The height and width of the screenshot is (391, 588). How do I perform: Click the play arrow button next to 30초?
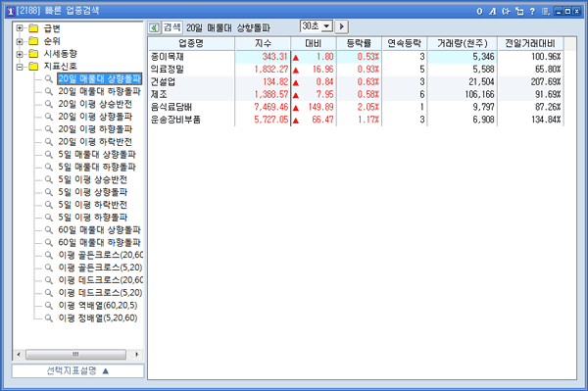tap(341, 26)
